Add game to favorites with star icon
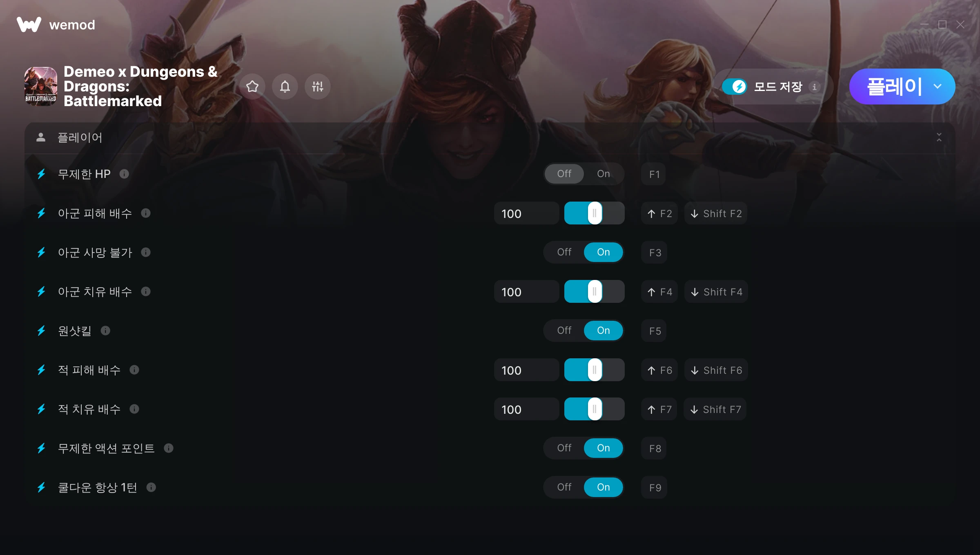 [252, 87]
